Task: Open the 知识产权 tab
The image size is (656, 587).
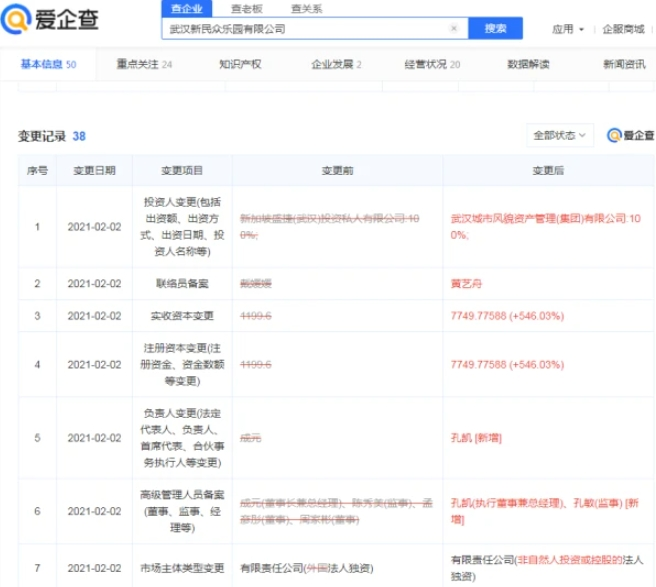Action: [x=240, y=64]
